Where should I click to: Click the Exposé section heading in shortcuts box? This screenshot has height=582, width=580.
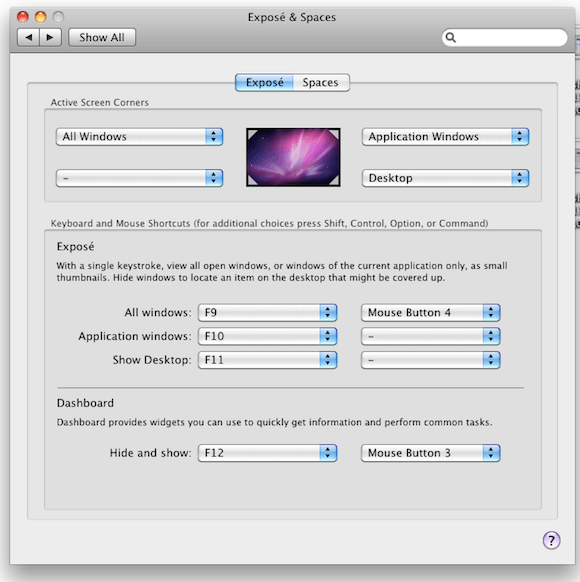pos(75,247)
